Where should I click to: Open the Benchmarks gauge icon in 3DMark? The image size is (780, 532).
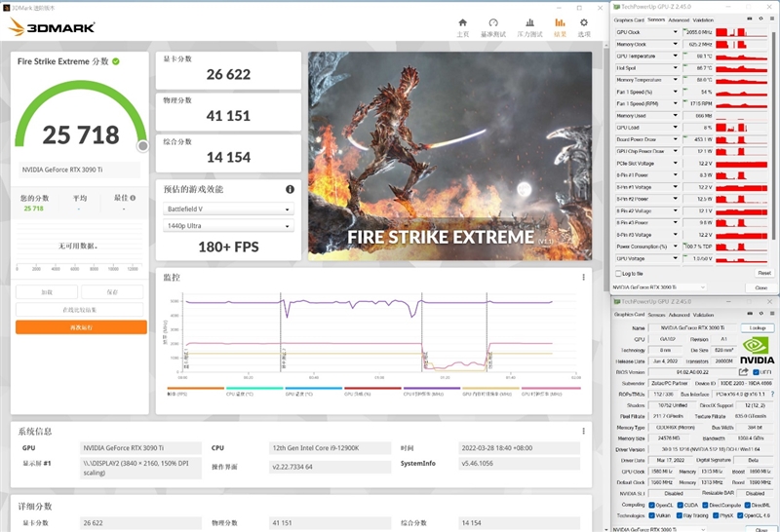[x=493, y=22]
